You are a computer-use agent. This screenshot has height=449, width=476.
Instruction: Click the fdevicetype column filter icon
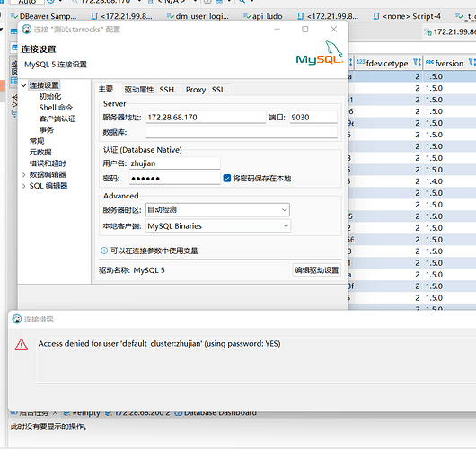tap(417, 63)
